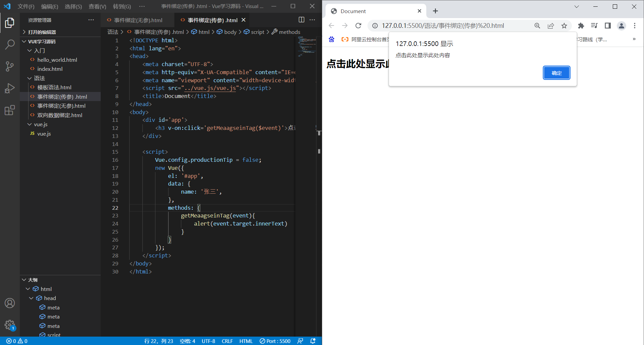Go forward in Chrome browser
Image resolution: width=644 pixels, height=345 pixels.
[x=345, y=26]
